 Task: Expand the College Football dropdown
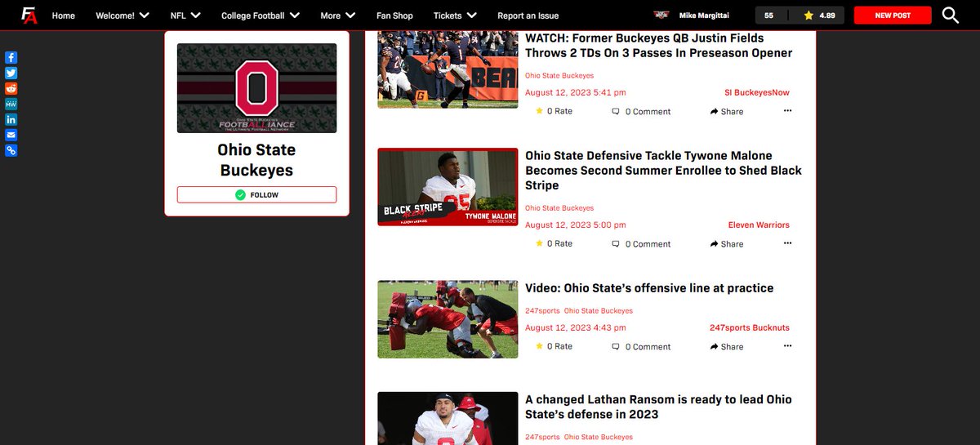click(261, 15)
